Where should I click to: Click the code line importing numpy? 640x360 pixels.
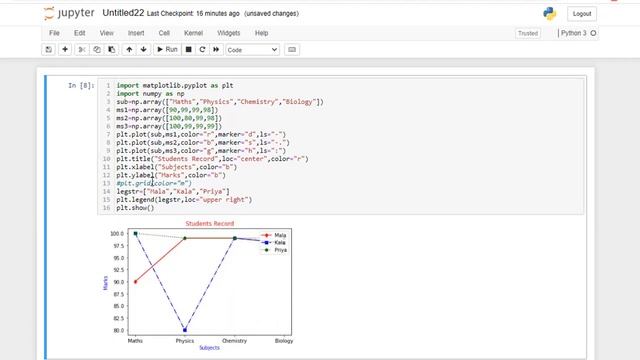pos(150,93)
